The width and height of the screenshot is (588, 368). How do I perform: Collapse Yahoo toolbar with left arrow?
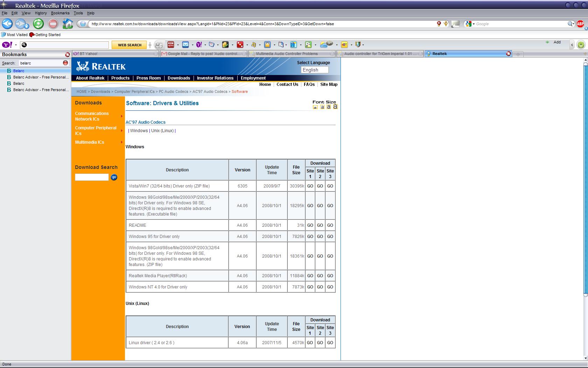572,45
